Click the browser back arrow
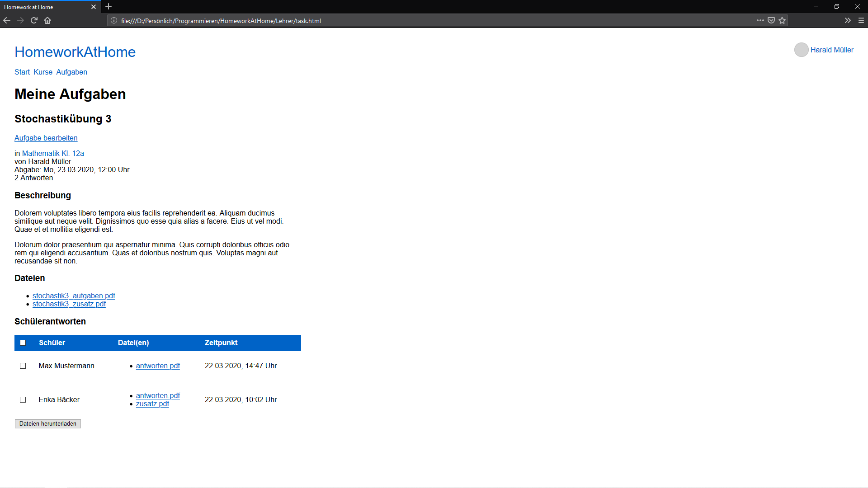This screenshot has height=488, width=868. click(x=7, y=20)
